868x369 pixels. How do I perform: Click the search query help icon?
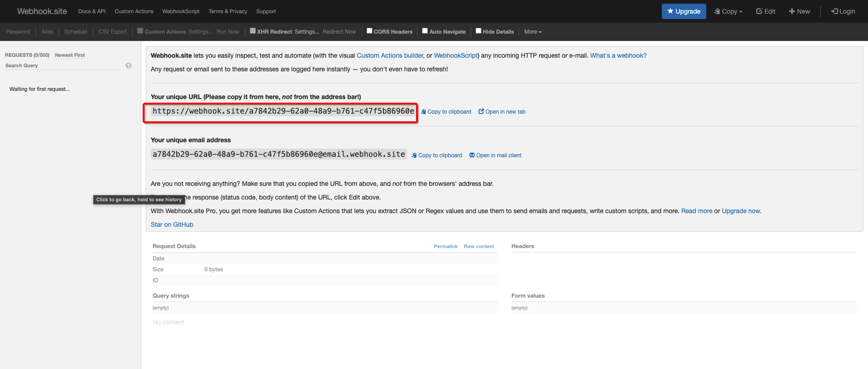[129, 65]
